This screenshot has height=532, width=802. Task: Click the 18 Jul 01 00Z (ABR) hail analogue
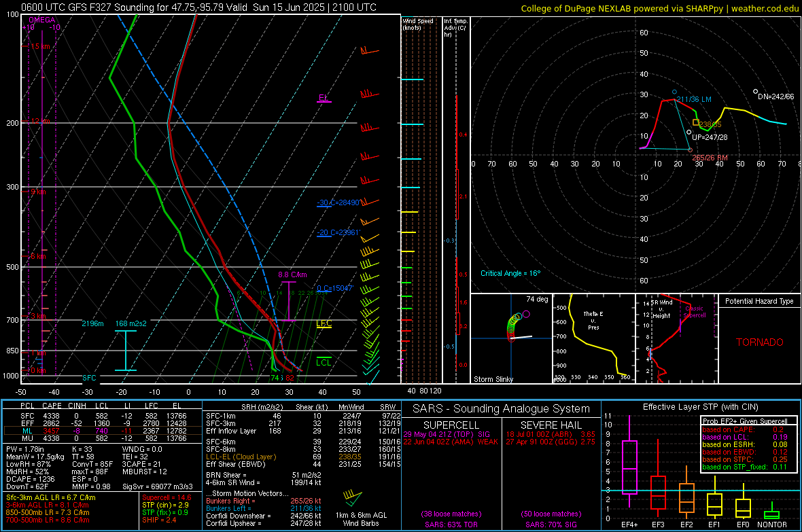pyautogui.click(x=551, y=434)
